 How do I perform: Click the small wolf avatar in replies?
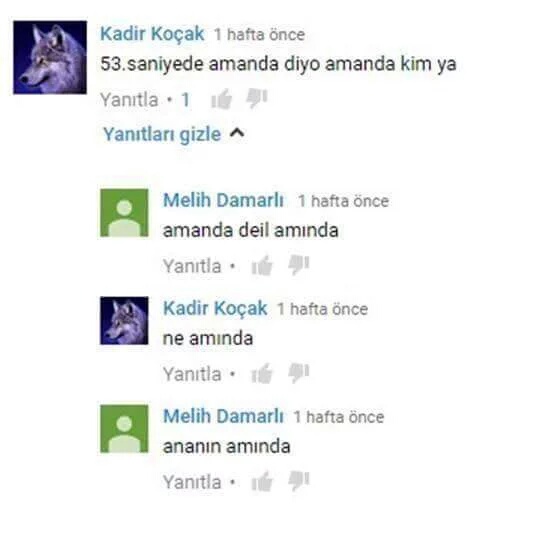click(124, 320)
